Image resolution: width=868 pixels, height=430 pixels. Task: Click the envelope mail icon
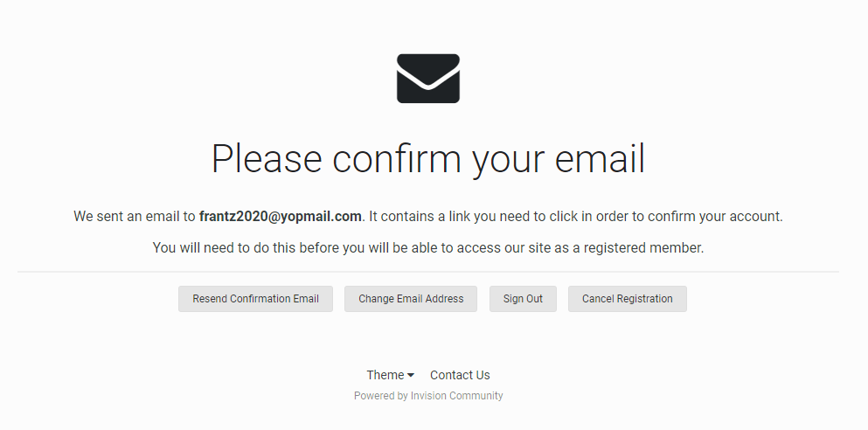tap(428, 79)
